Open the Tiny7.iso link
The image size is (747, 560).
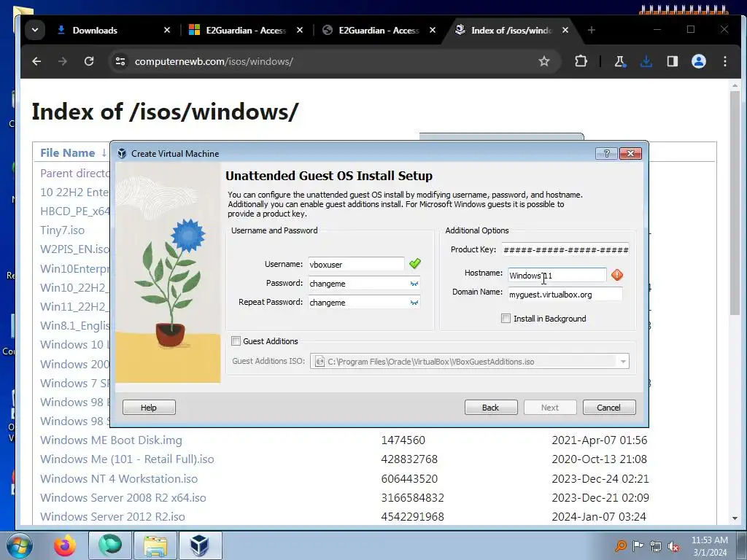[x=63, y=230]
